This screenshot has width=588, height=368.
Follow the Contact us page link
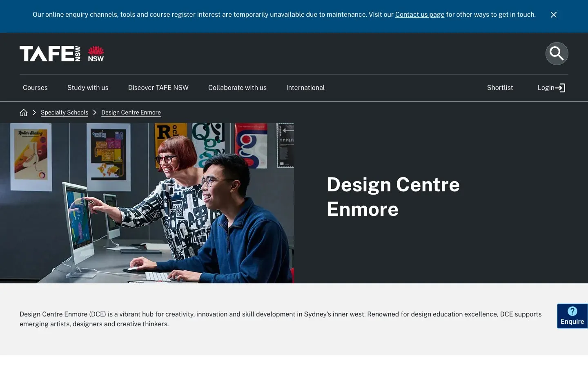[x=420, y=15]
